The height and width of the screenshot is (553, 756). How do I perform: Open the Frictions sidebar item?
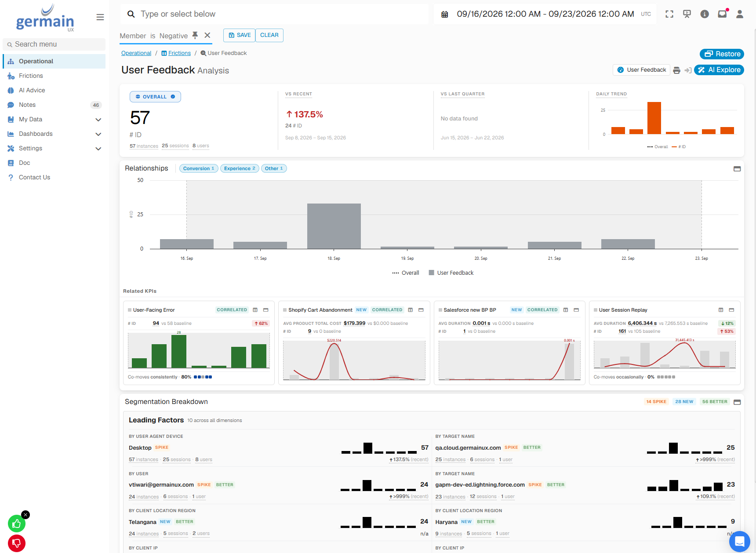click(54, 76)
